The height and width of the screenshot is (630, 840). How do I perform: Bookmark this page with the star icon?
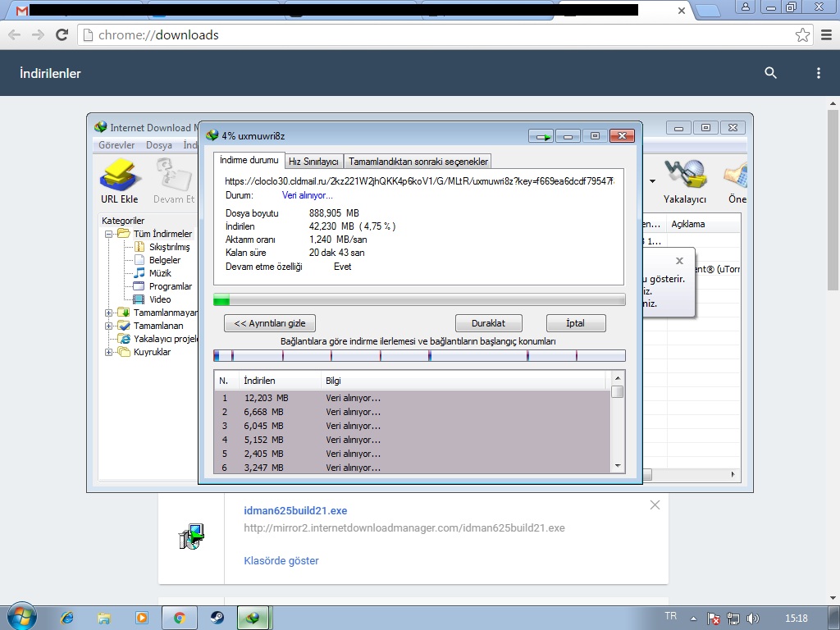pos(802,35)
